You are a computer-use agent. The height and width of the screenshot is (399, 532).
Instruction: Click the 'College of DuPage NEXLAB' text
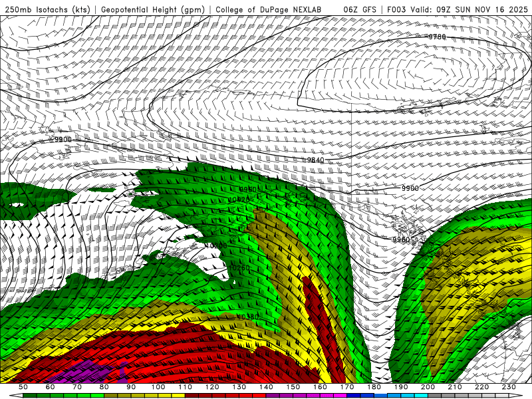tap(269, 10)
